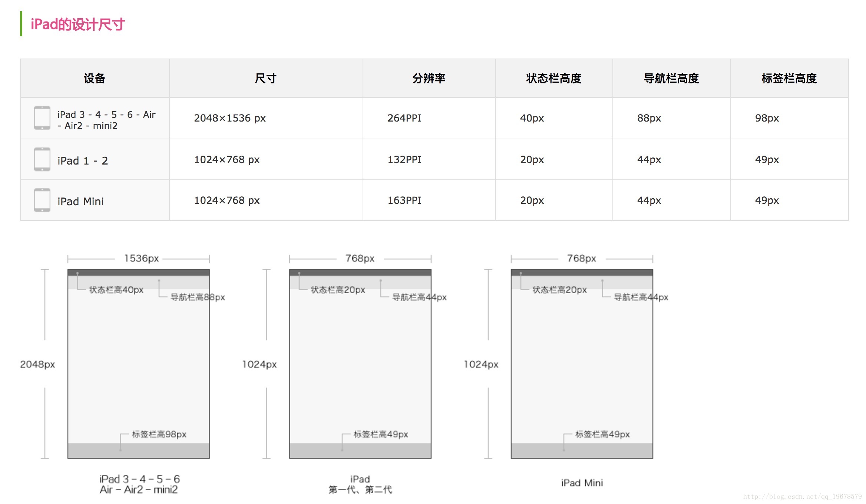
Task: Click the caption iPad 第一代、第二代
Action: (360, 484)
